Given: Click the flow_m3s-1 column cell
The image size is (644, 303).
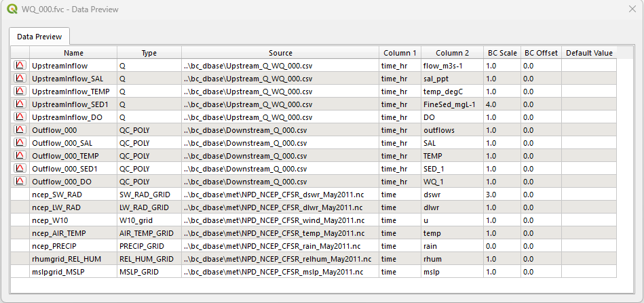Looking at the screenshot, I should (x=452, y=66).
